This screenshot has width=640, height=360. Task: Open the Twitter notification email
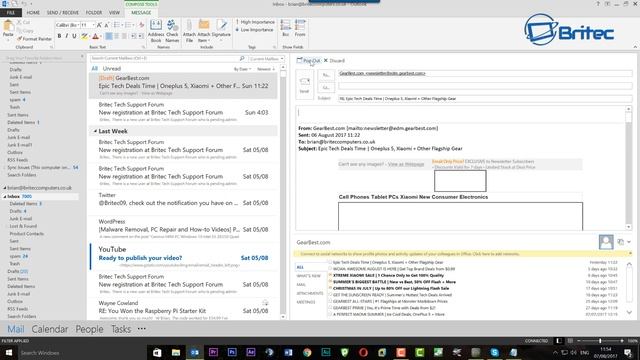pyautogui.click(x=183, y=203)
